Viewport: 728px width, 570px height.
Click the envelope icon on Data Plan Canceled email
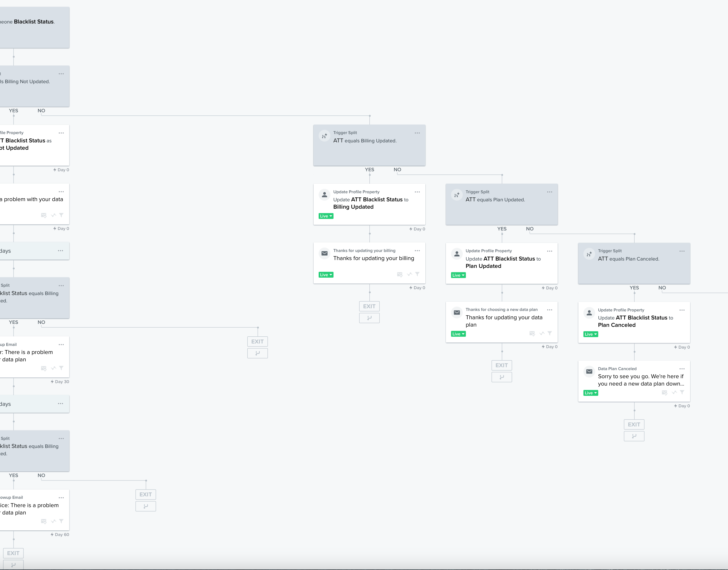point(589,372)
